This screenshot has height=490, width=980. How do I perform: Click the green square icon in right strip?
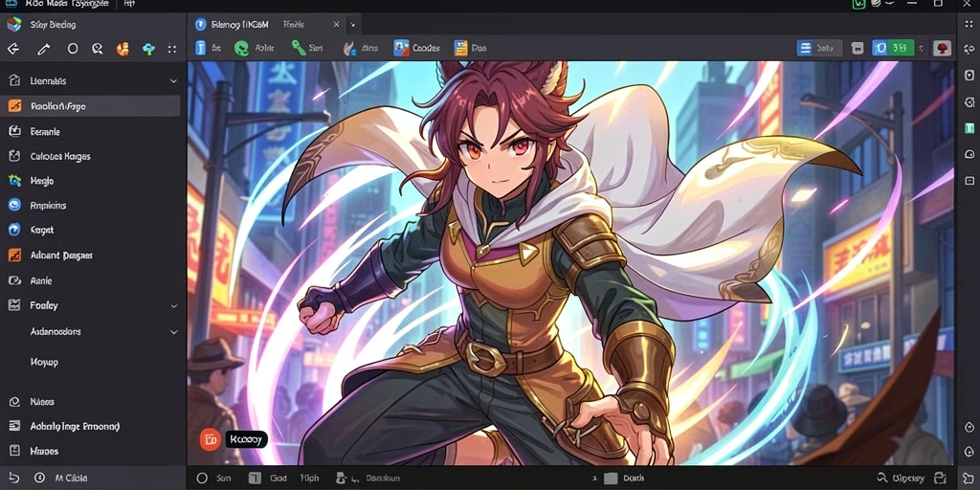[x=969, y=127]
